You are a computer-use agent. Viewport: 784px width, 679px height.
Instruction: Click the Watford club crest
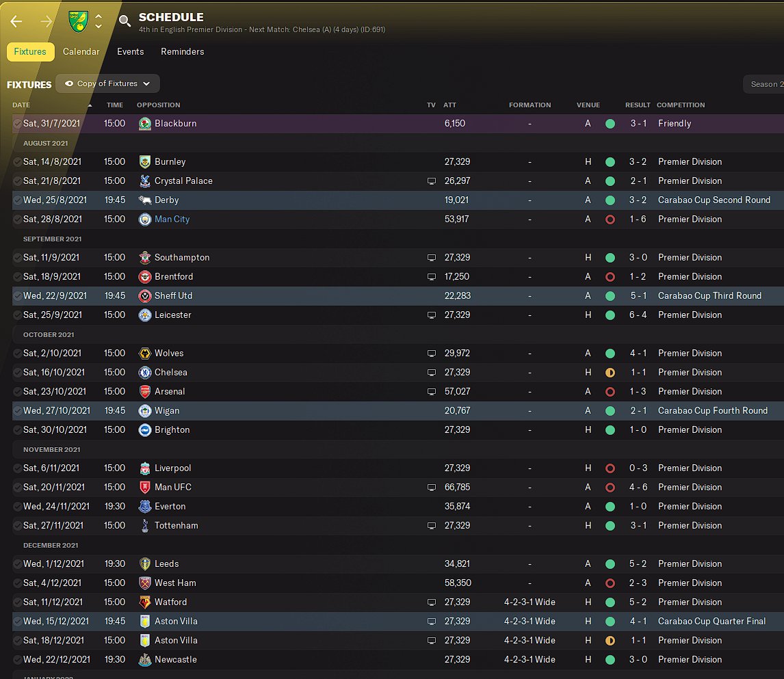tap(145, 602)
